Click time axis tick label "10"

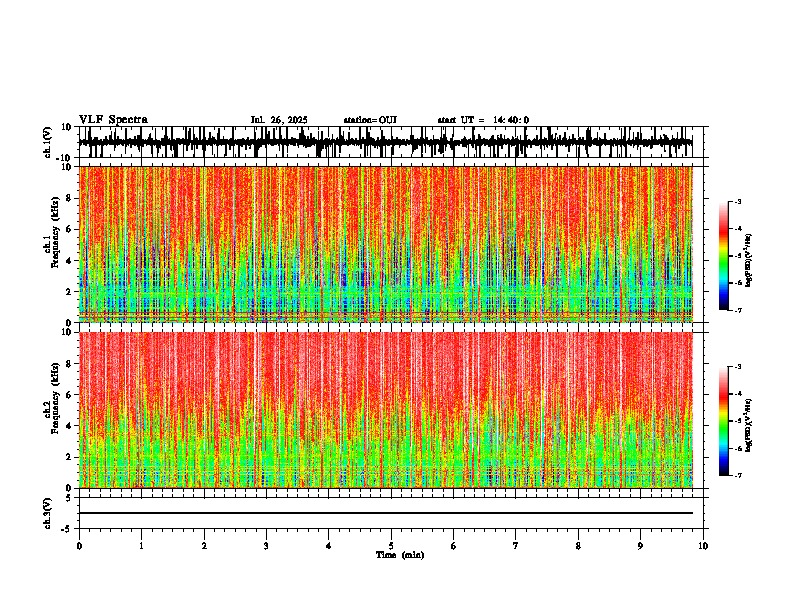[703, 546]
